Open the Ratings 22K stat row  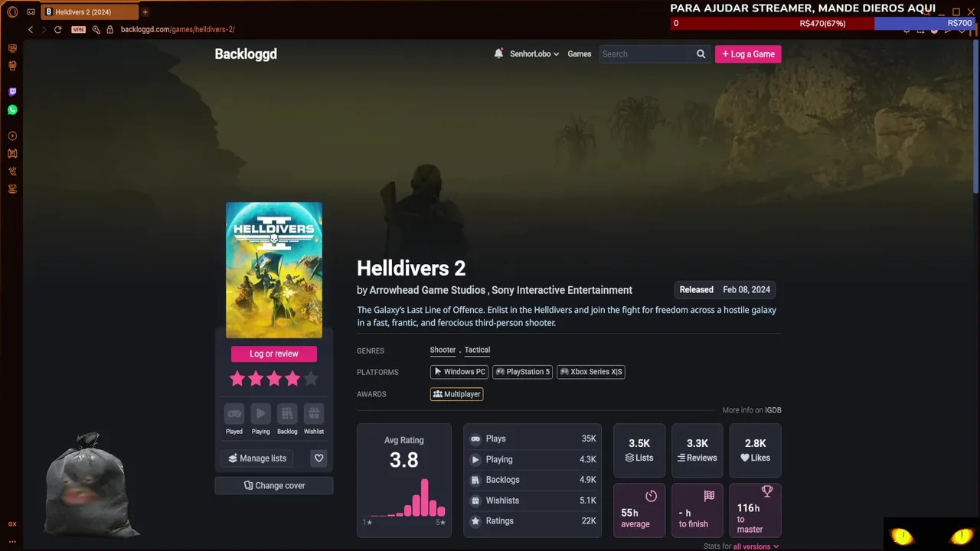(533, 521)
